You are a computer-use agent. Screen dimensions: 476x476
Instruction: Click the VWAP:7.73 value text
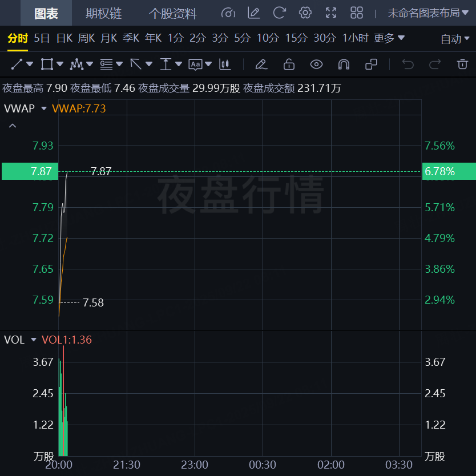79,108
